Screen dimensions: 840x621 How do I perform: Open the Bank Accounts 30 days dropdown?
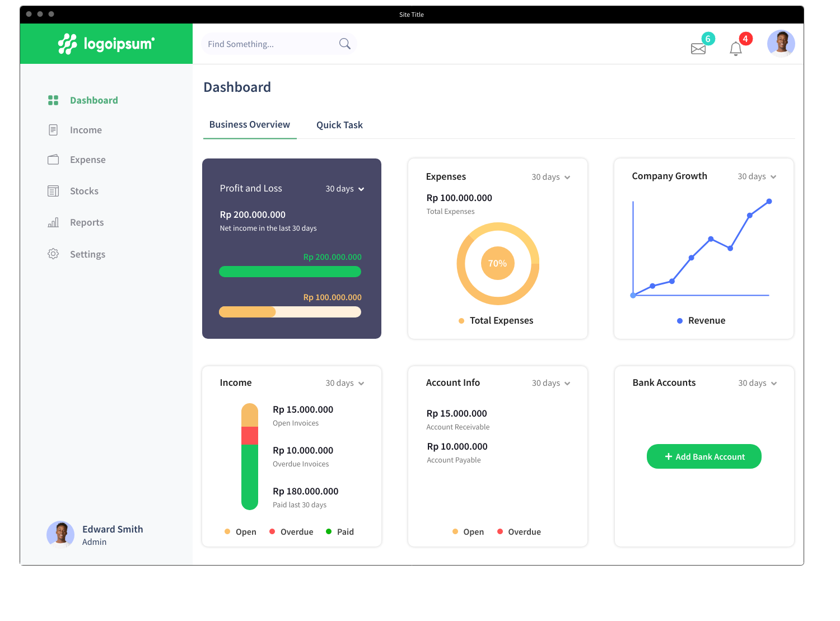(758, 383)
